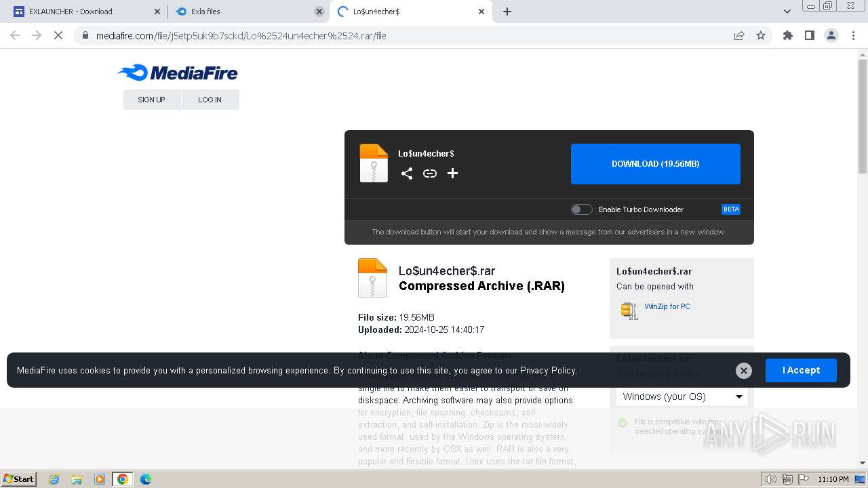Select the Lo$un4echer$ tab
Image resolution: width=868 pixels, height=488 pixels.
click(411, 12)
